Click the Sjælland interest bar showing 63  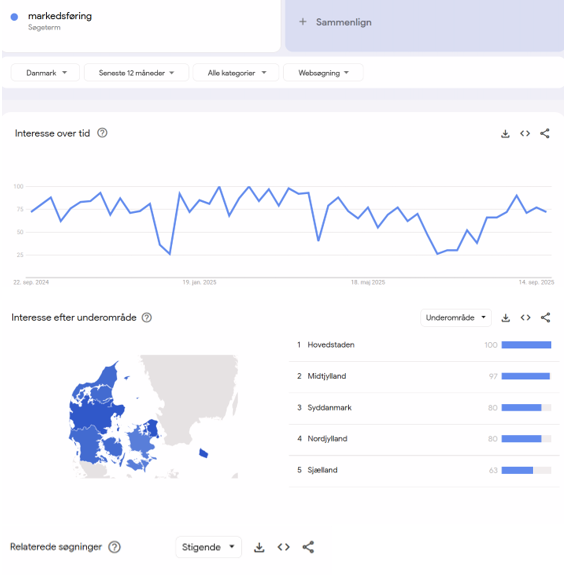tap(526, 470)
